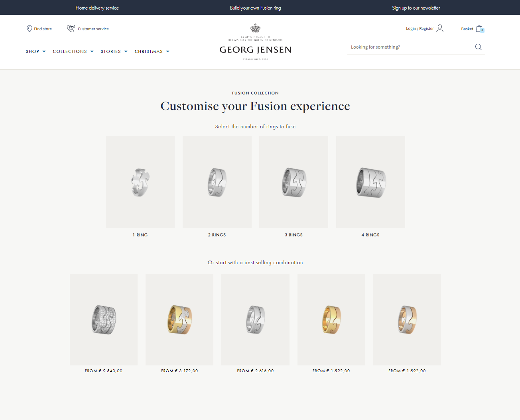Click Home delivery service banner link
Screen dimensions: 520x420
coord(97,8)
